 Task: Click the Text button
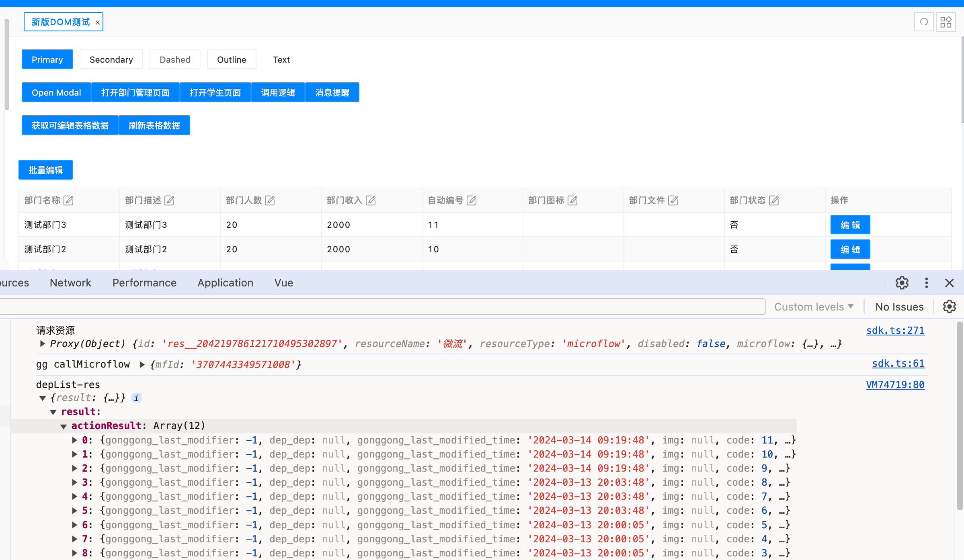[x=281, y=59]
